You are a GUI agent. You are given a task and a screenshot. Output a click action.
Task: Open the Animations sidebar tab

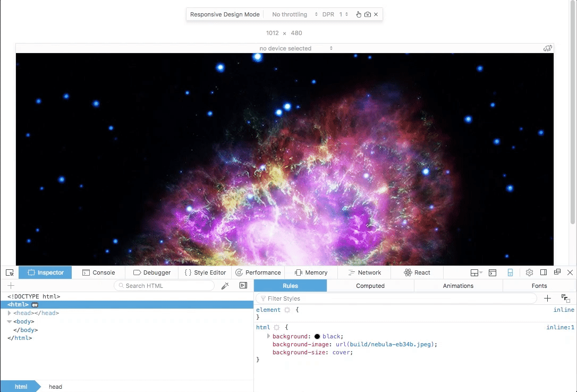[x=458, y=286]
